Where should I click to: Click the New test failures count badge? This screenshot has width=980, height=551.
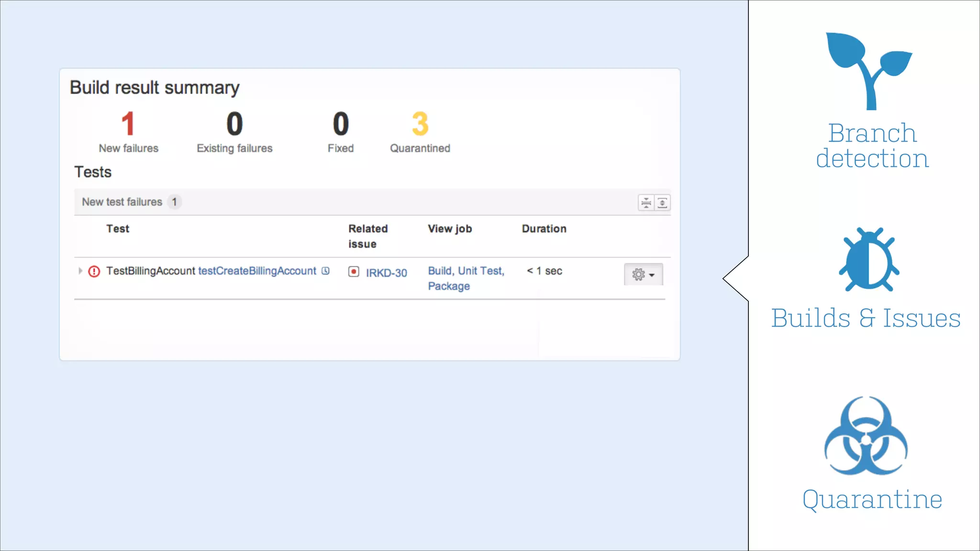(175, 202)
